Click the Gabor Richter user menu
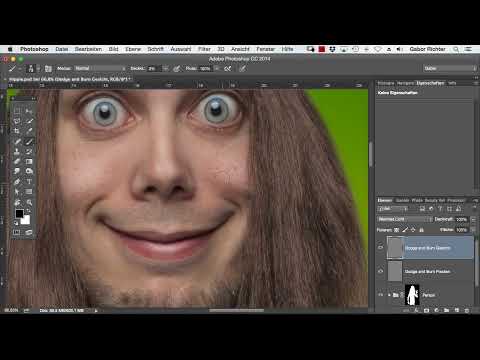Image resolution: width=480 pixels, height=360 pixels. 427,49
